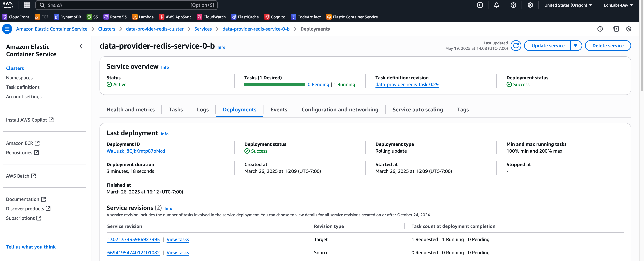Screen dimensions: 644x261
Task: Open the United States (Oregon) region selector
Action: pyautogui.click(x=568, y=5)
